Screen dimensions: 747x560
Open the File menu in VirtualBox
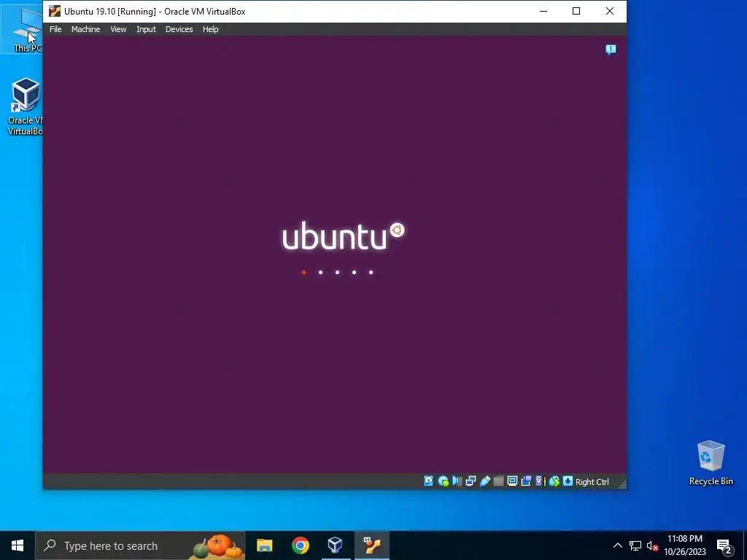[55, 29]
